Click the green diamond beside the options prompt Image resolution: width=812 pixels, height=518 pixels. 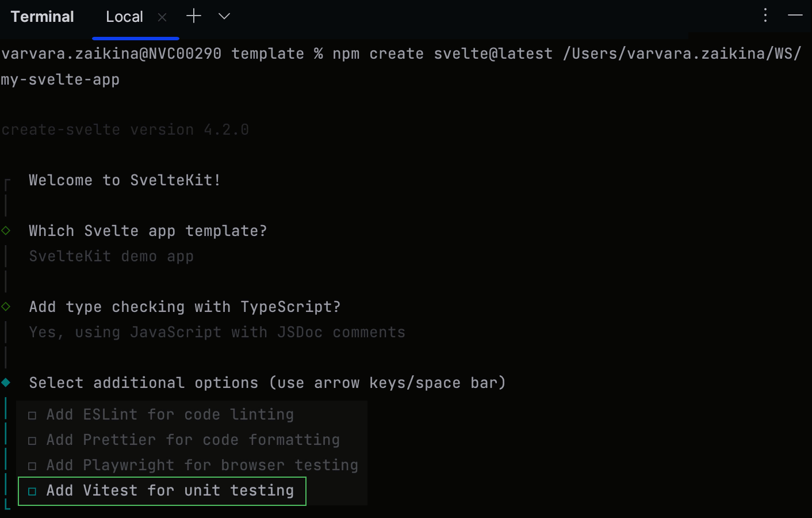6,382
